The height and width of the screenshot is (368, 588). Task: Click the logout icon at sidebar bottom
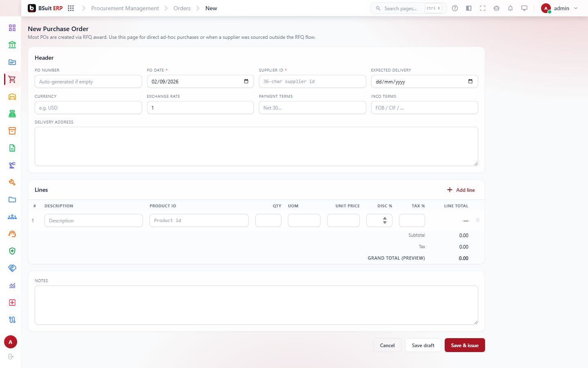click(11, 357)
